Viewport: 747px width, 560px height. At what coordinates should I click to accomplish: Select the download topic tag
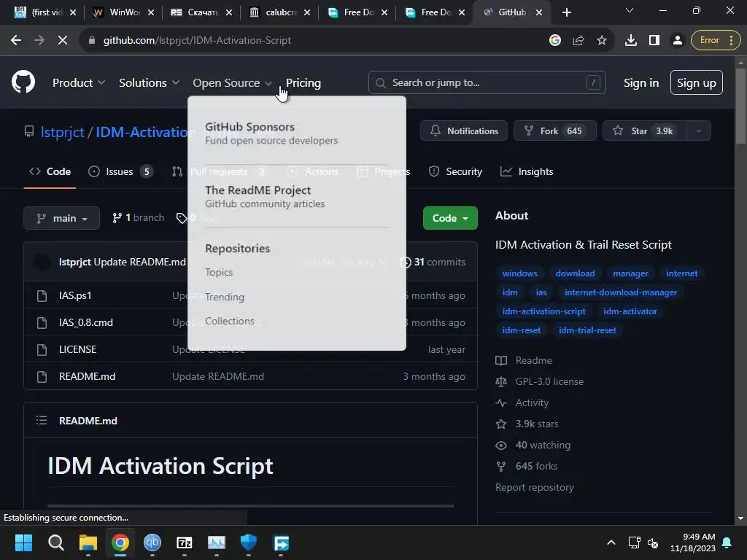(x=575, y=273)
